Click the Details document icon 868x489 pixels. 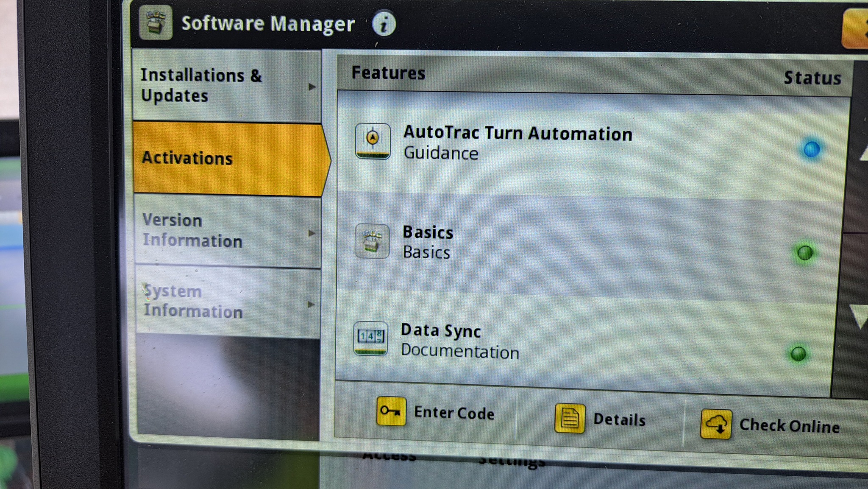click(x=570, y=418)
